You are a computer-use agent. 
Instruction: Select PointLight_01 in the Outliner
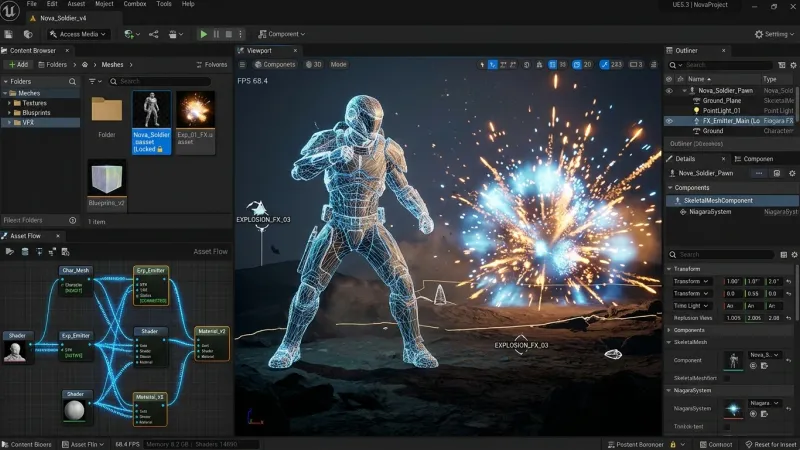(x=721, y=111)
